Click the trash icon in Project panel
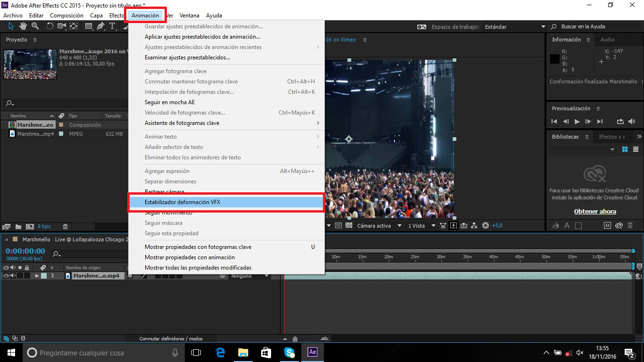The height and width of the screenshot is (362, 644). click(x=65, y=227)
